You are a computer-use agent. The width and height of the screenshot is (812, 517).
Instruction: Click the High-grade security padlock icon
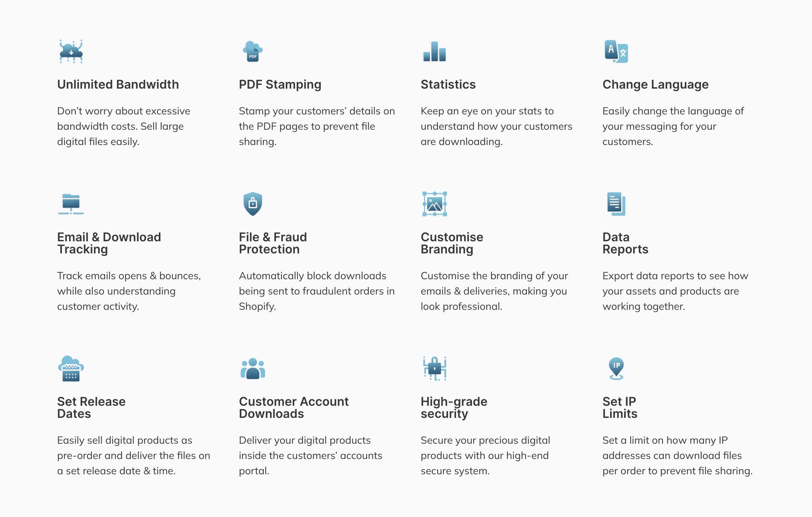point(434,368)
